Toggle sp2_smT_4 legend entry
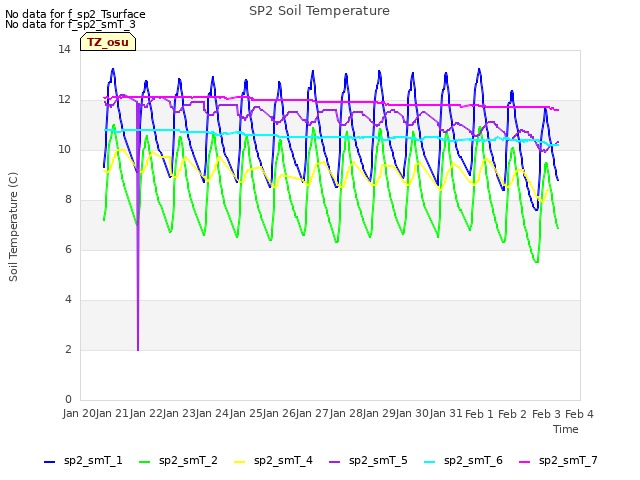 click(273, 461)
